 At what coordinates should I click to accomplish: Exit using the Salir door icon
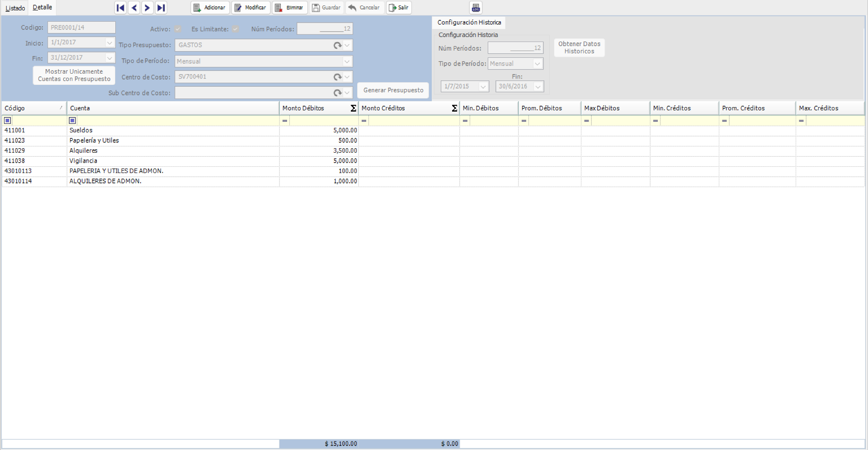392,8
